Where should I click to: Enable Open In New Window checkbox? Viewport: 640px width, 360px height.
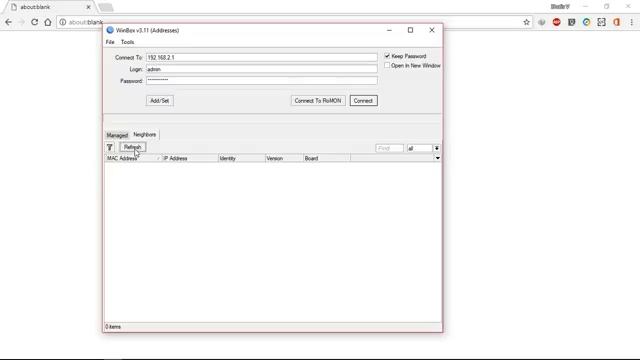pos(387,65)
